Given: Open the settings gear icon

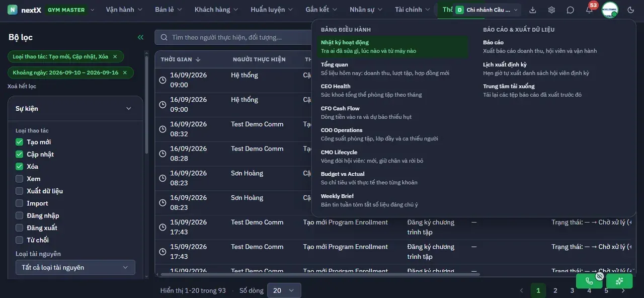Looking at the screenshot, I should click(551, 10).
